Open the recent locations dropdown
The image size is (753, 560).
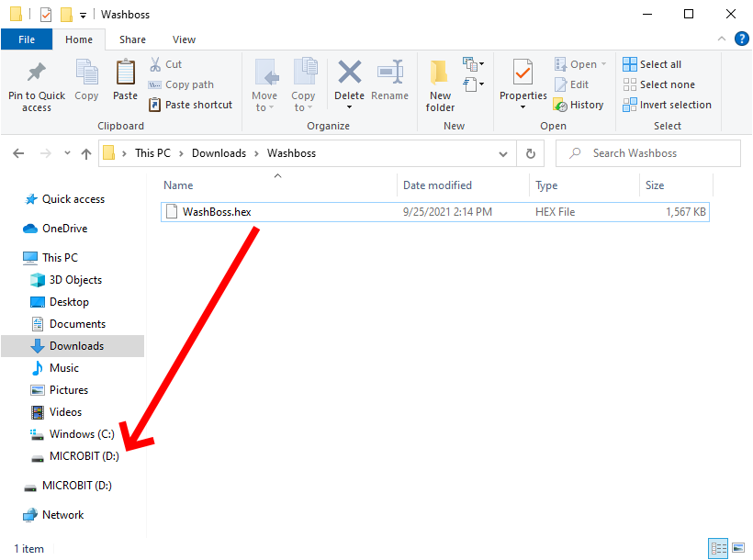tap(67, 153)
